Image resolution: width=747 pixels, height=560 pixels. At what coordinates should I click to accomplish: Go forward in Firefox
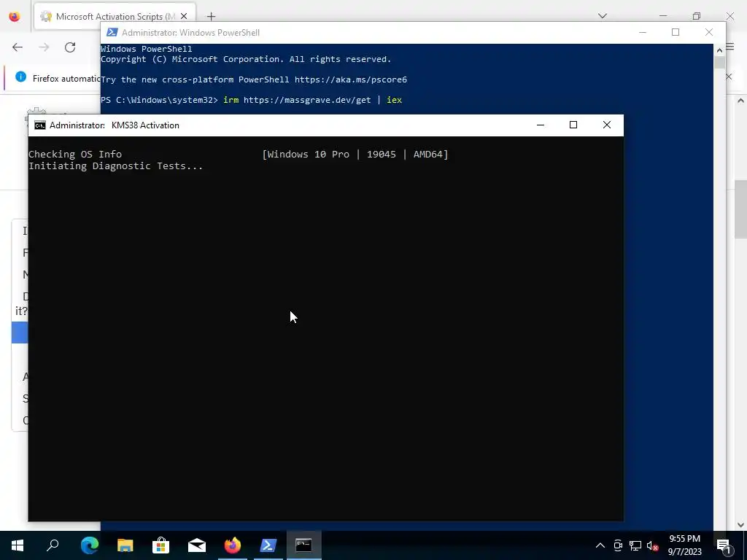point(44,47)
